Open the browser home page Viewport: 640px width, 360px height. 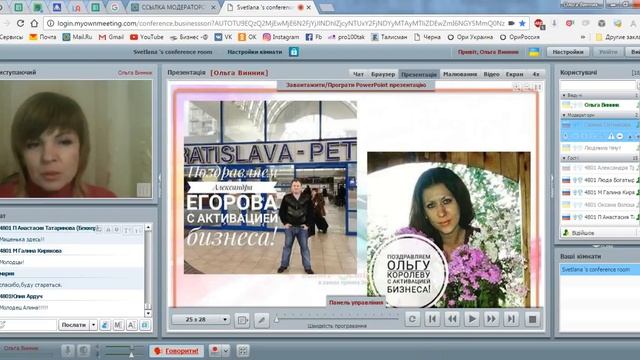coord(34,23)
